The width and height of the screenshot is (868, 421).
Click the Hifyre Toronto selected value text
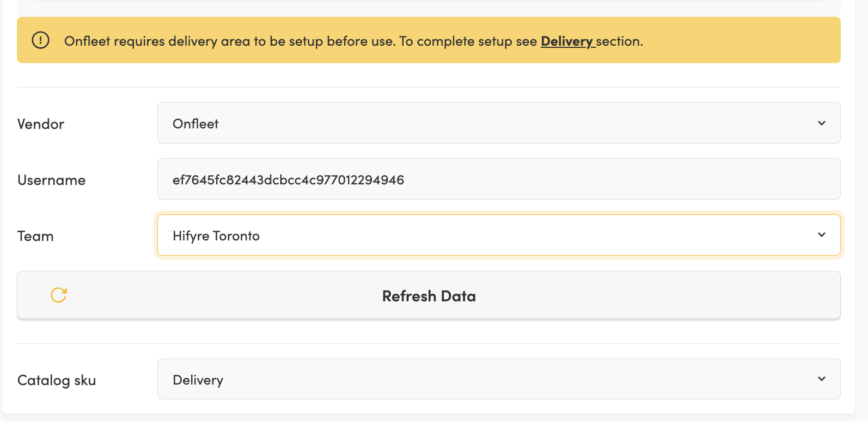click(216, 236)
